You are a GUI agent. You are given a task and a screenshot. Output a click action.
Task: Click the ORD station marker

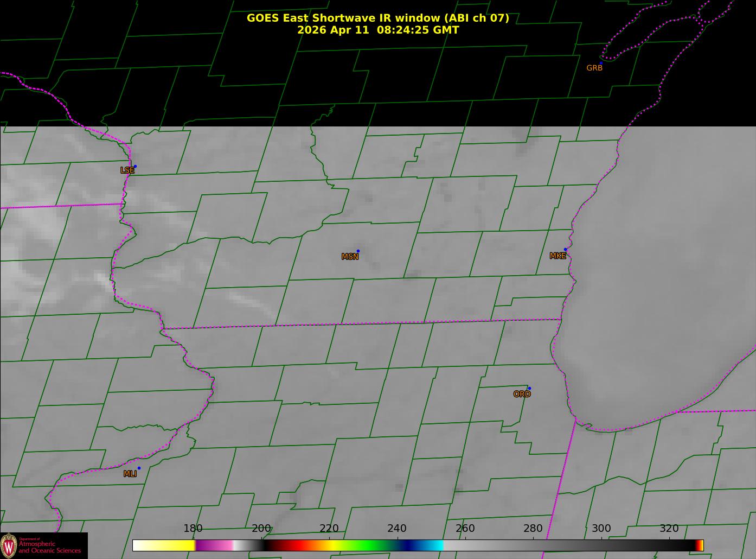(529, 388)
